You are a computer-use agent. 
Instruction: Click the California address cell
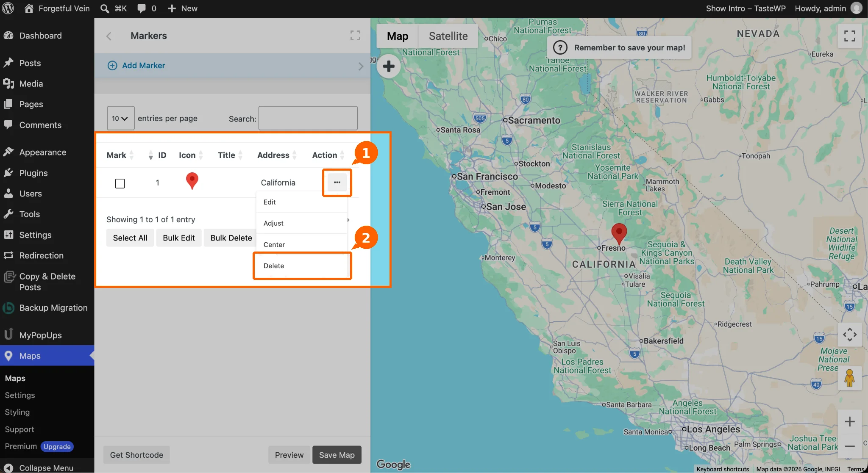pyautogui.click(x=278, y=183)
